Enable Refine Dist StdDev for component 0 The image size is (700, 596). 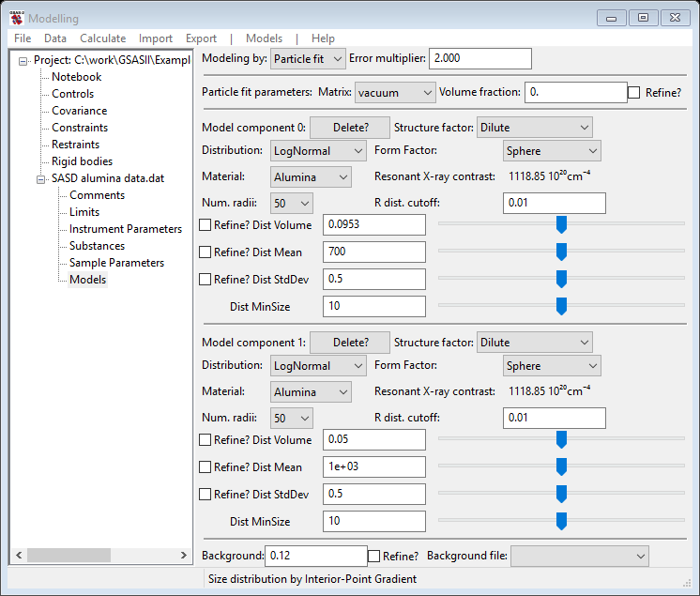coord(205,280)
